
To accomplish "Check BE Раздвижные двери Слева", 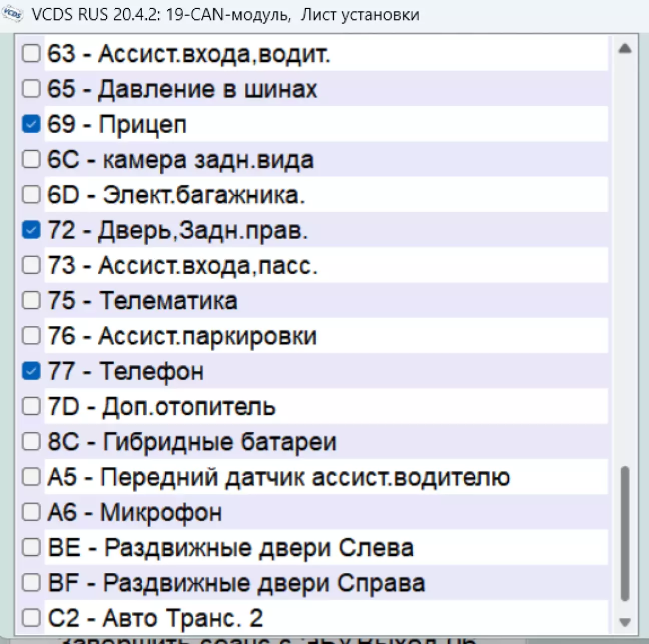I will coord(31,547).
